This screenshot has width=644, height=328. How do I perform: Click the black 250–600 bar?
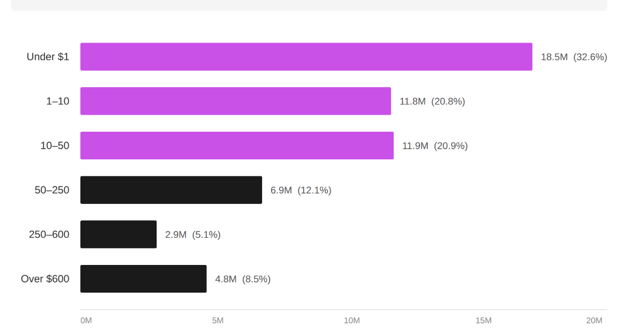(118, 235)
